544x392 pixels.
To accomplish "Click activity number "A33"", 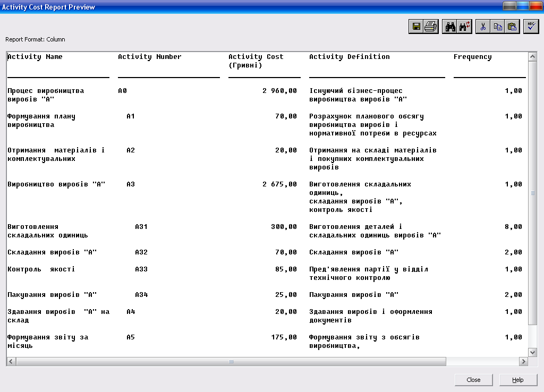I will coord(141,269).
